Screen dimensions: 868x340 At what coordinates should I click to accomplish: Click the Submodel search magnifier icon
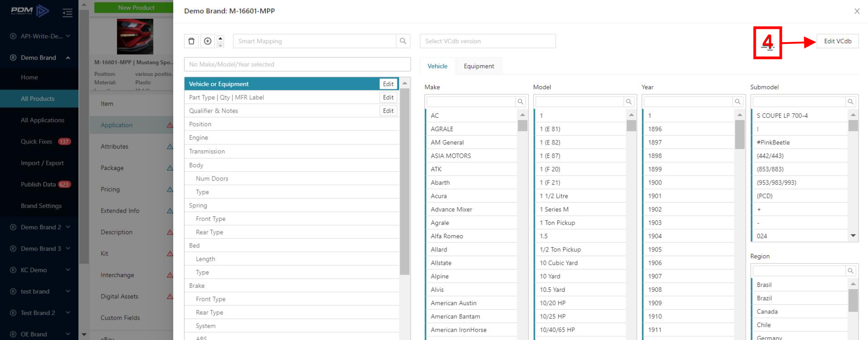pyautogui.click(x=851, y=102)
